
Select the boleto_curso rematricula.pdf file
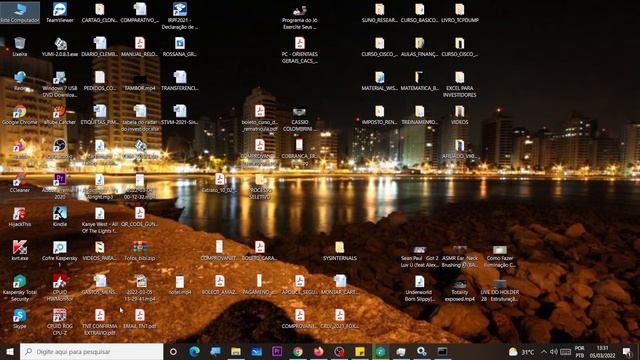click(x=260, y=118)
